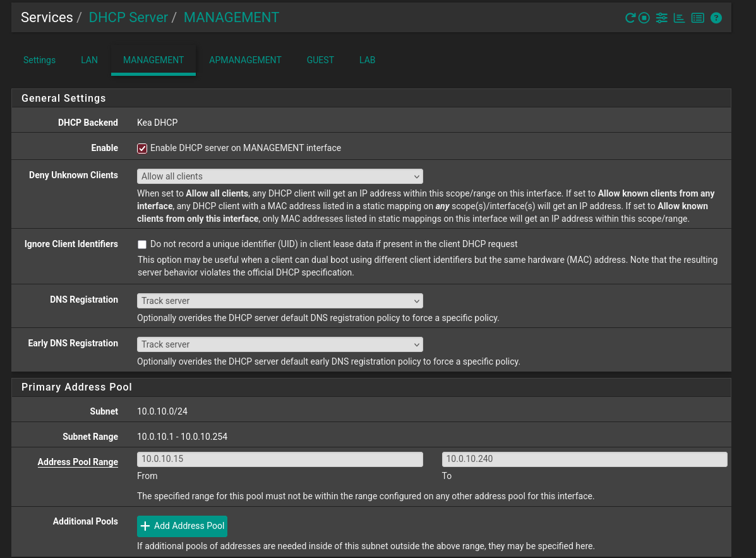The width and height of the screenshot is (756, 558).
Task: Open the Address Pool Range help link
Action: 78,462
